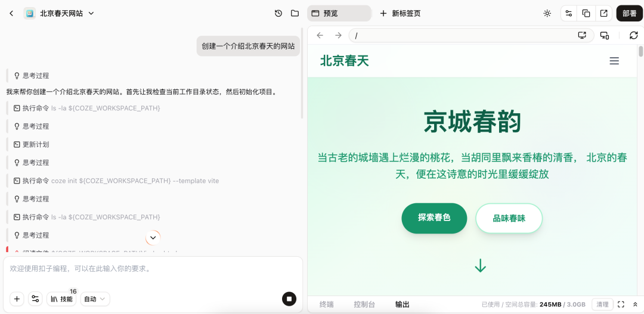
Task: Open a 新标签页 tab
Action: click(x=400, y=13)
